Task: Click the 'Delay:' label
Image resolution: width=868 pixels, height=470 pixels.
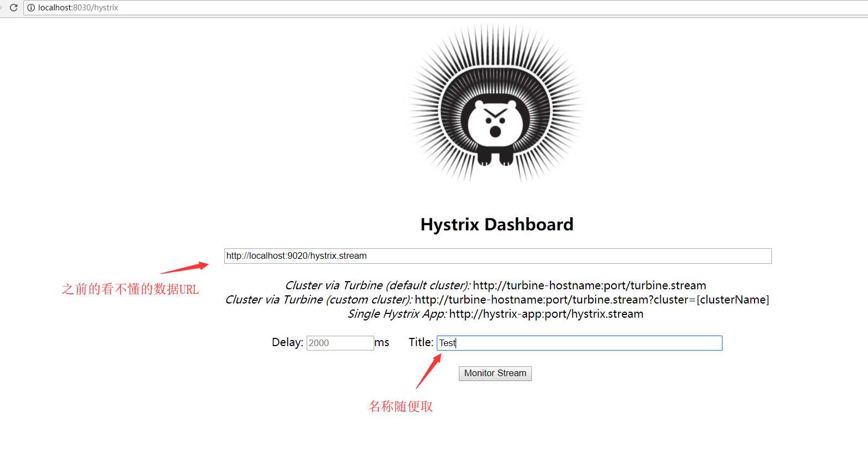Action: (x=288, y=342)
